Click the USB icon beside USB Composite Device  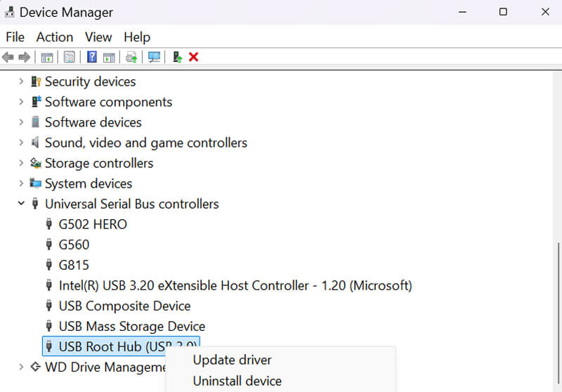pyautogui.click(x=49, y=306)
